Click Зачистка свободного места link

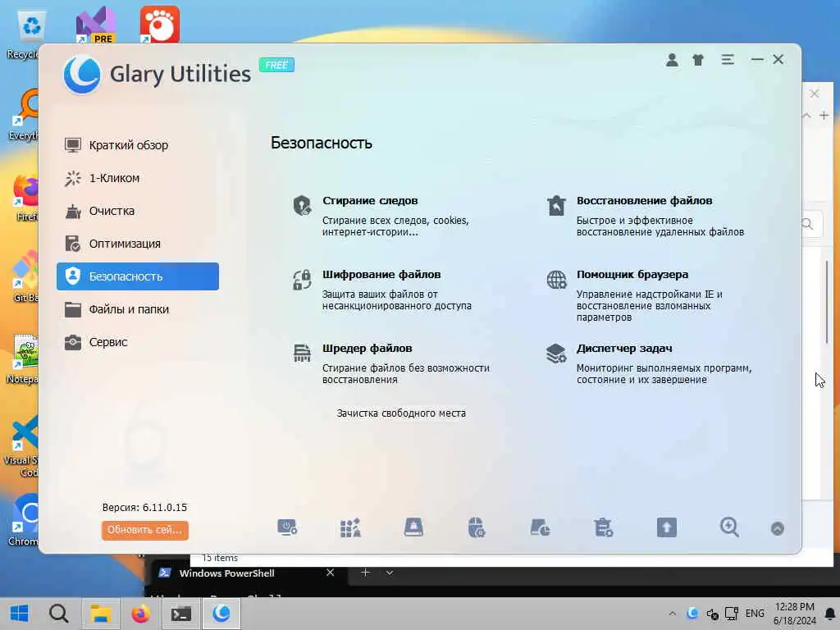point(401,413)
